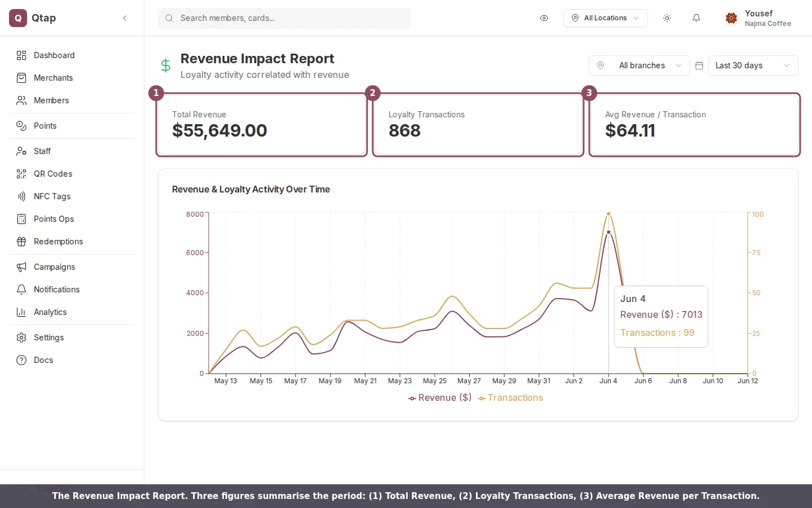The width and height of the screenshot is (812, 508).
Task: Click the Analytics bar chart icon
Action: pos(21,312)
